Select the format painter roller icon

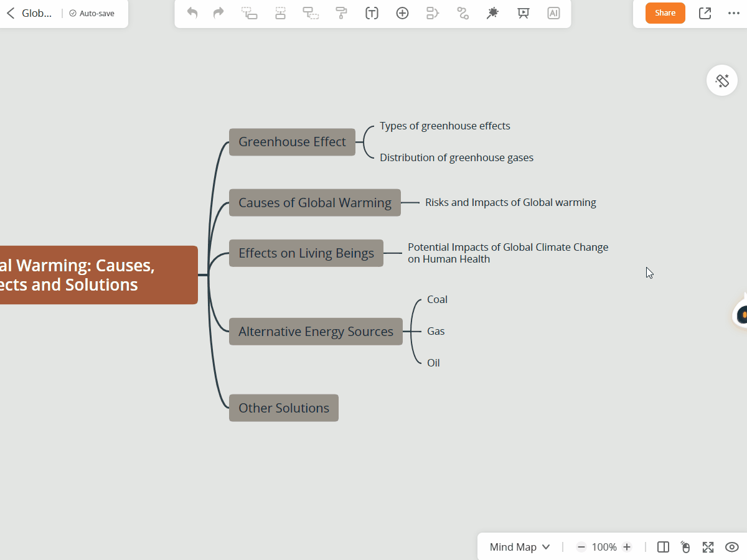pyautogui.click(x=341, y=13)
